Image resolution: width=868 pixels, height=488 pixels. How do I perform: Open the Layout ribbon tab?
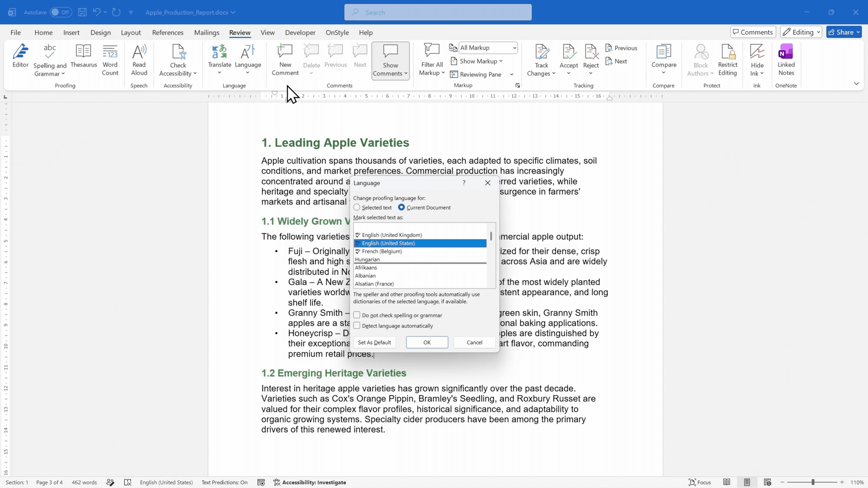(131, 33)
